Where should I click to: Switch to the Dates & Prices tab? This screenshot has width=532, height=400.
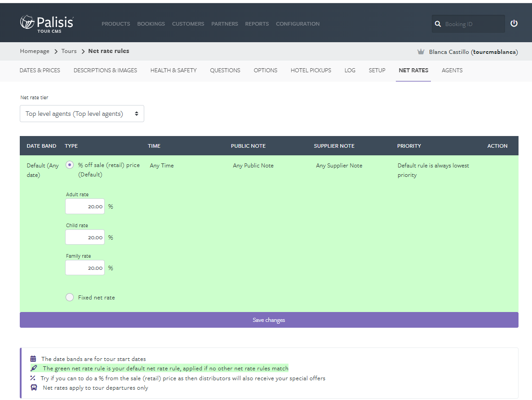point(40,70)
